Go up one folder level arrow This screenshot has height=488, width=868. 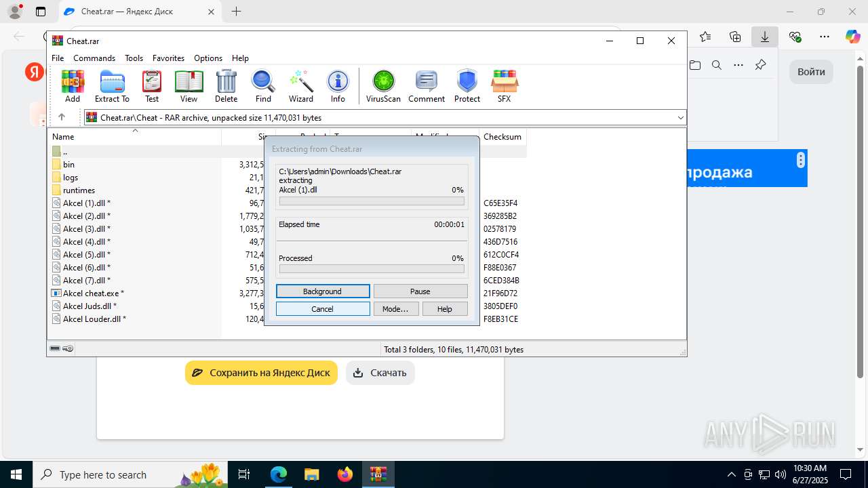[61, 117]
